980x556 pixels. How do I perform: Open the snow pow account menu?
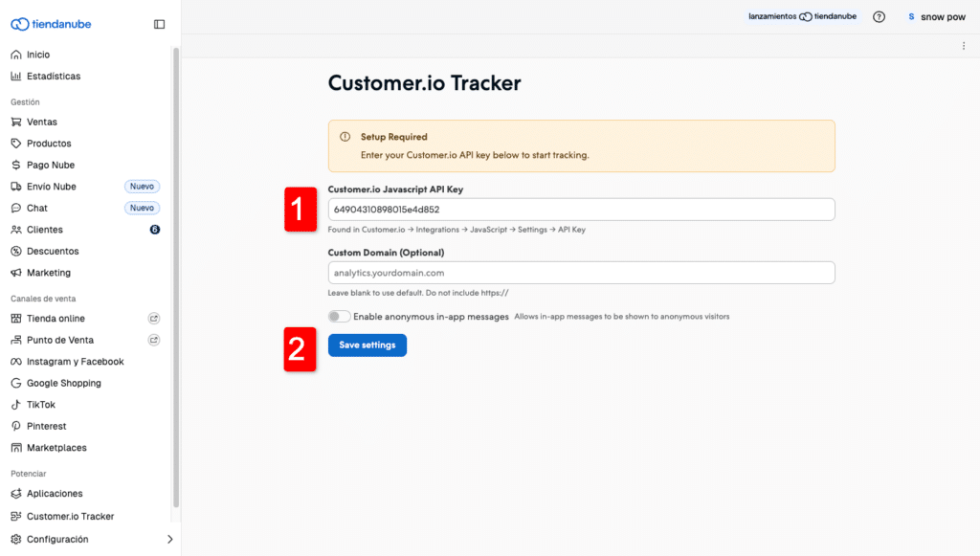pos(936,17)
